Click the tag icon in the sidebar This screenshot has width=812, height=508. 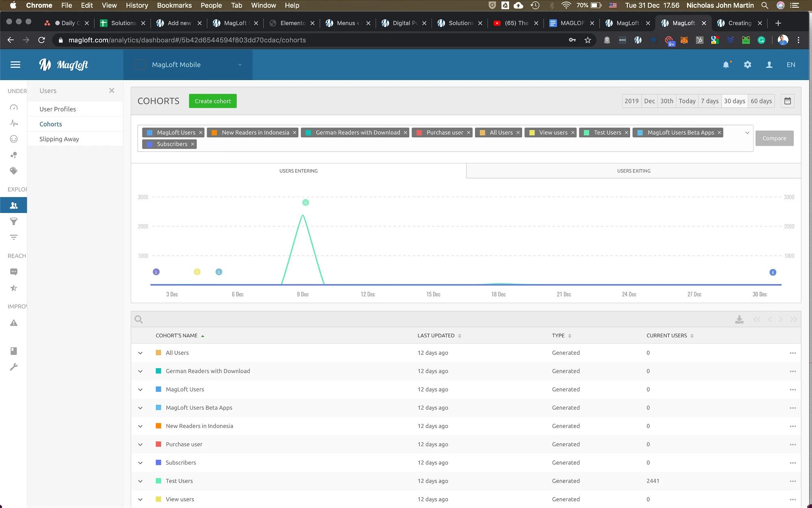[14, 171]
